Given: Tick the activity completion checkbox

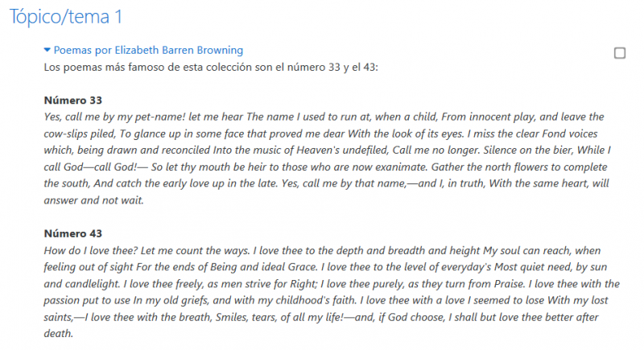Looking at the screenshot, I should (x=620, y=53).
